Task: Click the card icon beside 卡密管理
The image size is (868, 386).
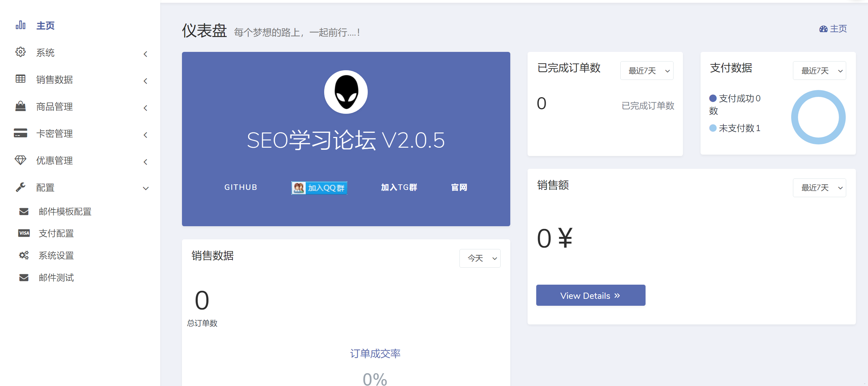Action: point(20,133)
